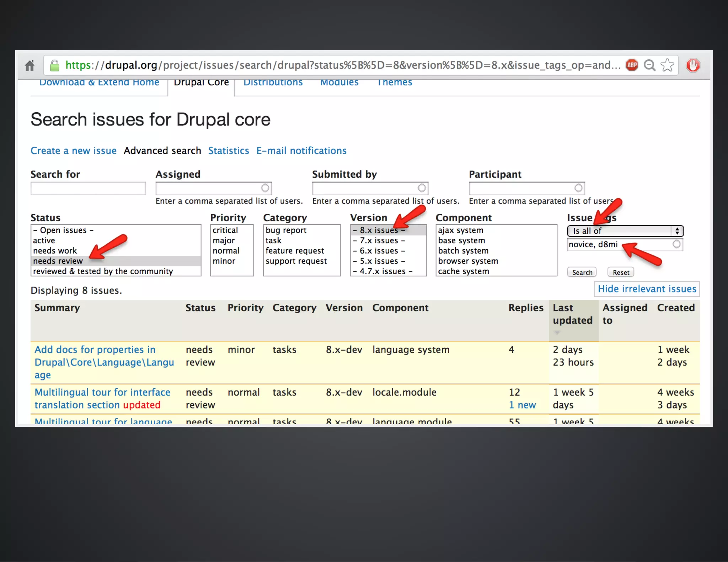Open the Modules tab

coord(339,83)
